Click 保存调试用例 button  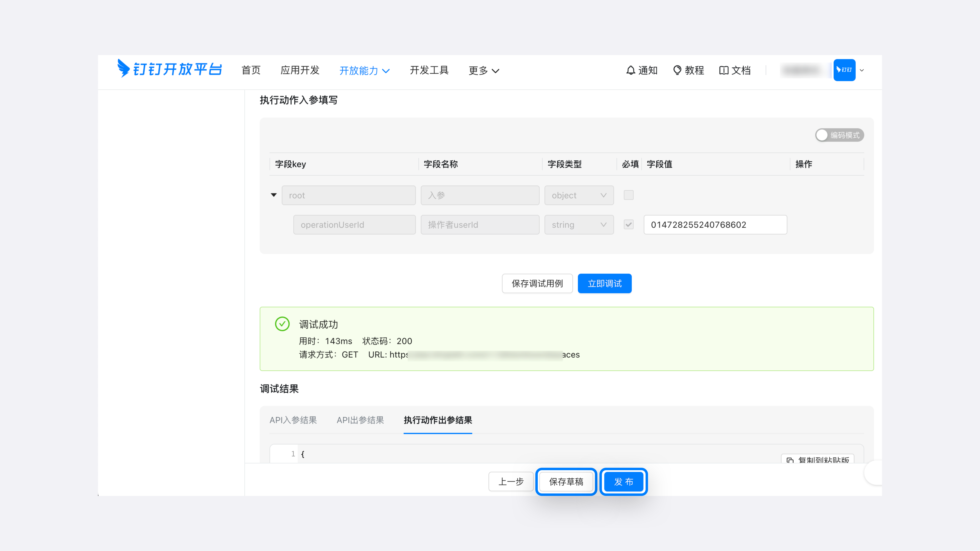(537, 283)
